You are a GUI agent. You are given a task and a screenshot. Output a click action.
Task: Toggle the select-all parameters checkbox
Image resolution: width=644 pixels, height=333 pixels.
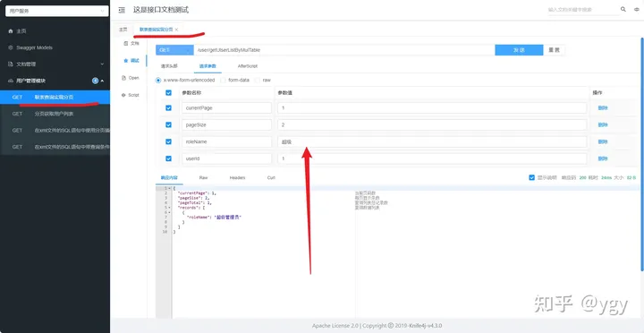click(168, 93)
